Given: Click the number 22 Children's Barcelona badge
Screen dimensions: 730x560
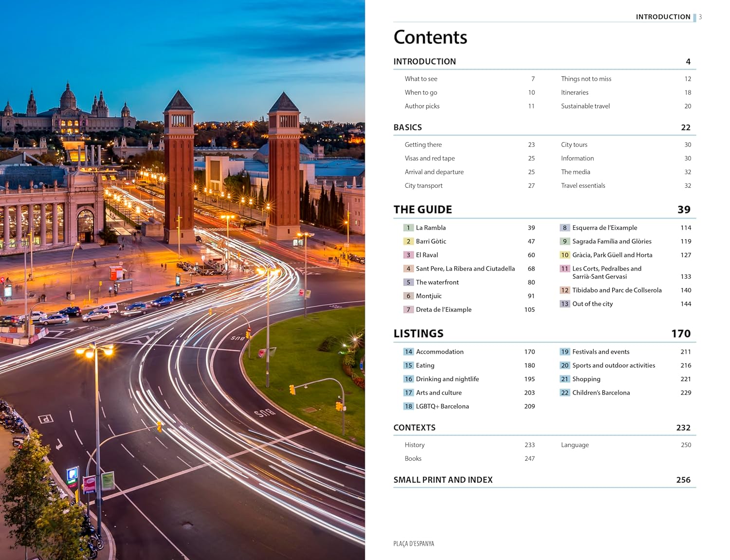Looking at the screenshot, I should tap(565, 393).
